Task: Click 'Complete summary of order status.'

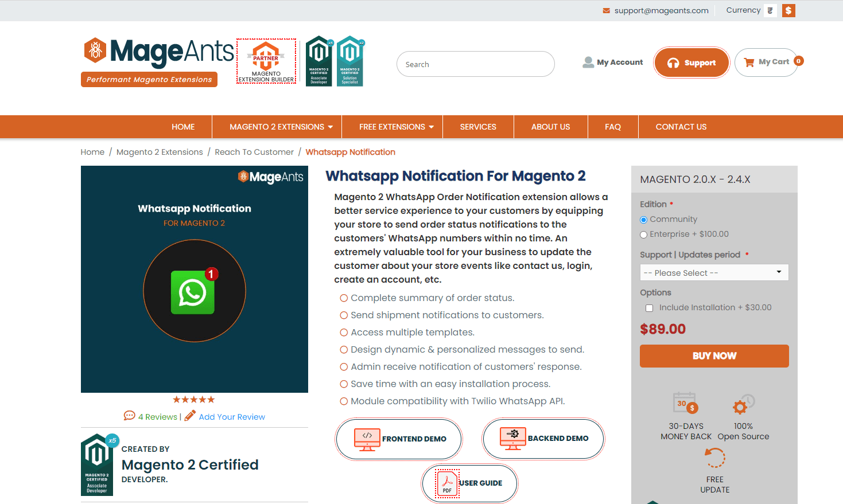Action: tap(433, 298)
